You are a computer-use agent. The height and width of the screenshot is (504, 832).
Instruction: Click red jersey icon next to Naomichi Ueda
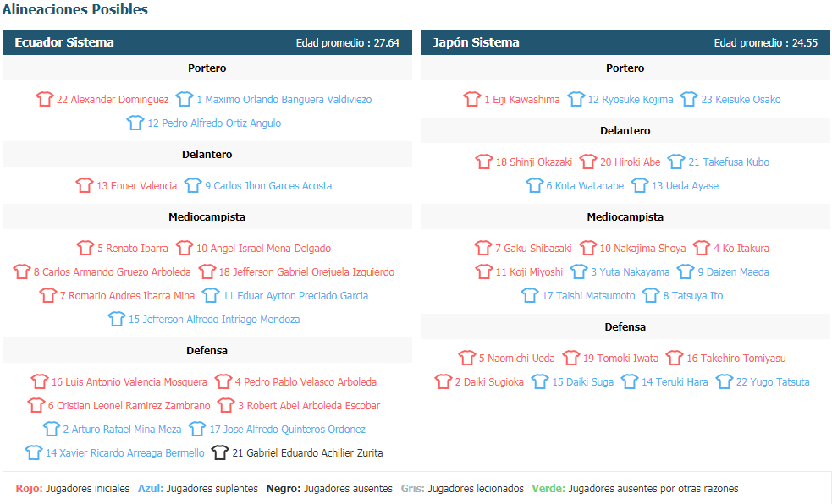click(466, 358)
